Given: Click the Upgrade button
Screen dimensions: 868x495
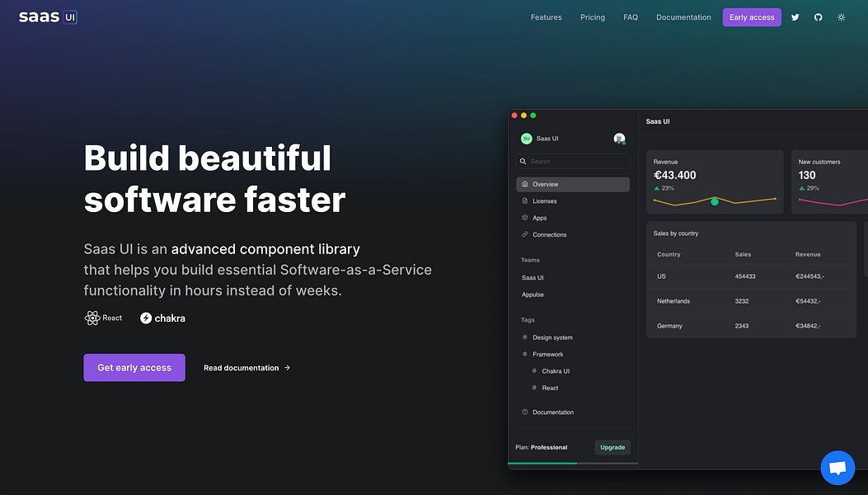Looking at the screenshot, I should [612, 447].
